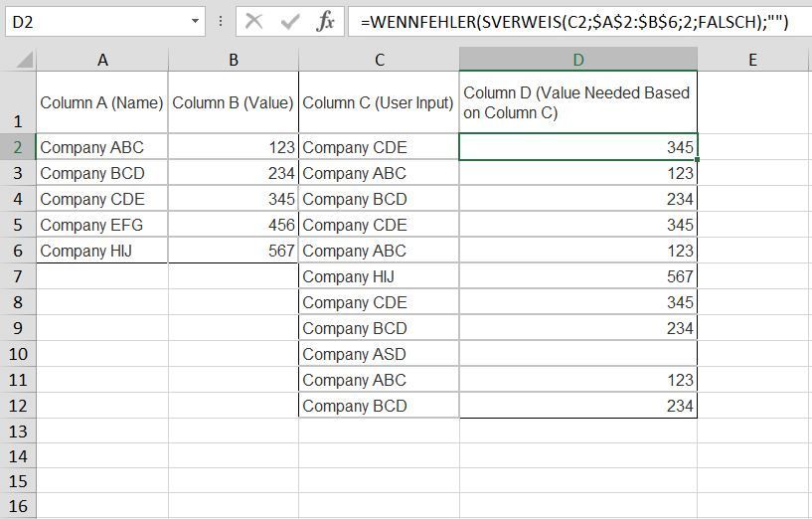Click cell A5 'Company EFG'
Viewport: 812px width, 519px height.
[x=102, y=225]
